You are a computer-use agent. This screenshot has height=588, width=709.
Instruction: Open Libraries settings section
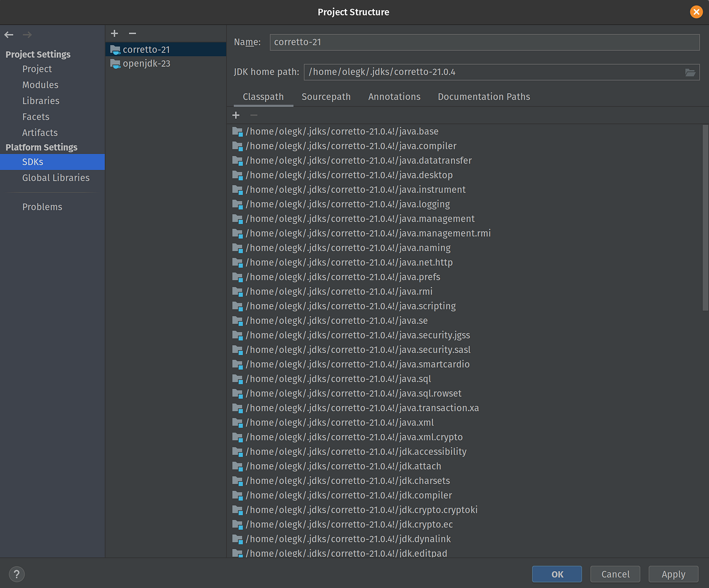coord(41,101)
